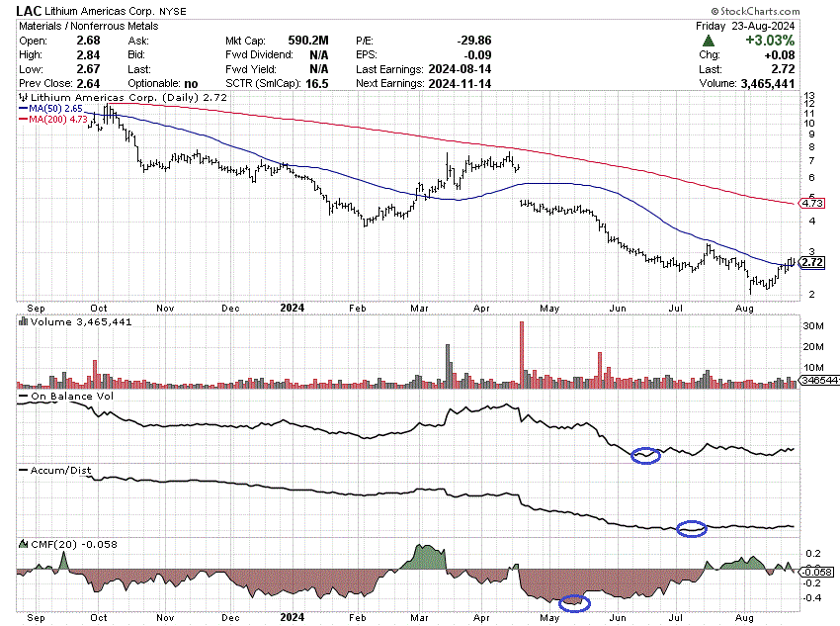Click the -0.4 CMF axis label
Image resolution: width=840 pixels, height=626 pixels.
(x=812, y=597)
